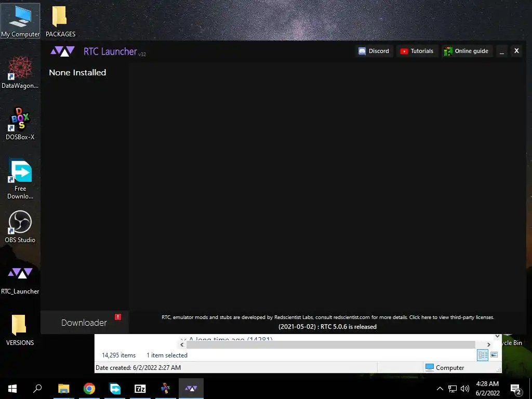Open Google Chrome from the taskbar

[89, 389]
